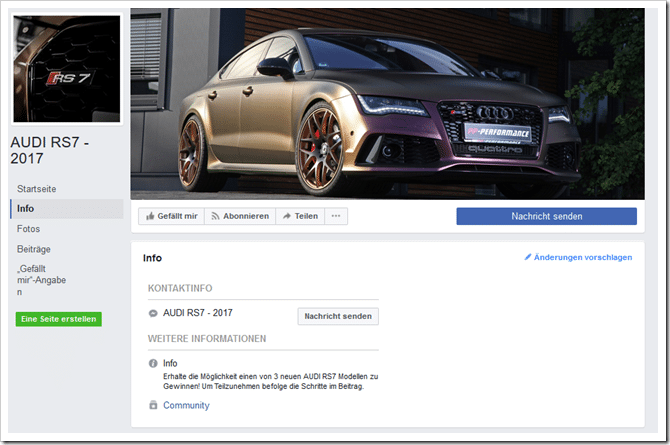Click the Abonnieren button label

coord(246,216)
